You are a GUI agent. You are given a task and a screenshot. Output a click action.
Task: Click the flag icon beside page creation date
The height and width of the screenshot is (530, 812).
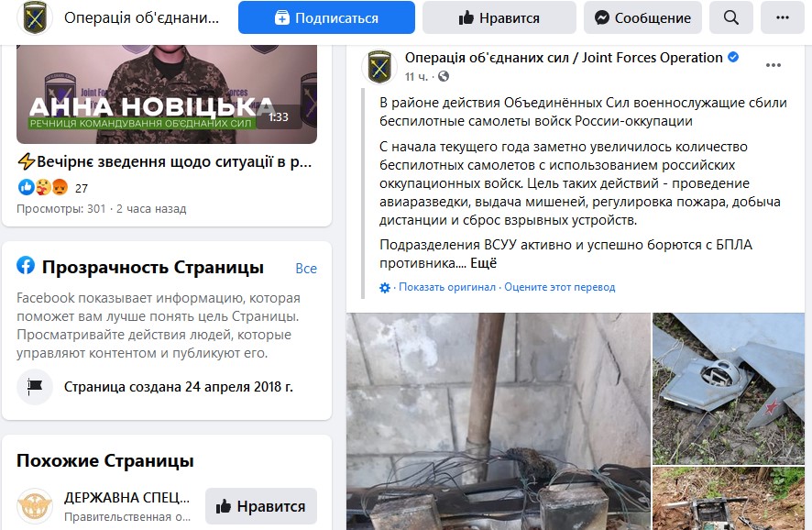click(x=35, y=386)
